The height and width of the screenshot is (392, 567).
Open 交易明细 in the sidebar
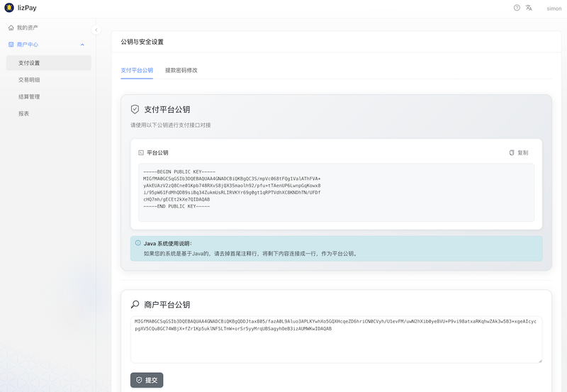[x=29, y=79]
